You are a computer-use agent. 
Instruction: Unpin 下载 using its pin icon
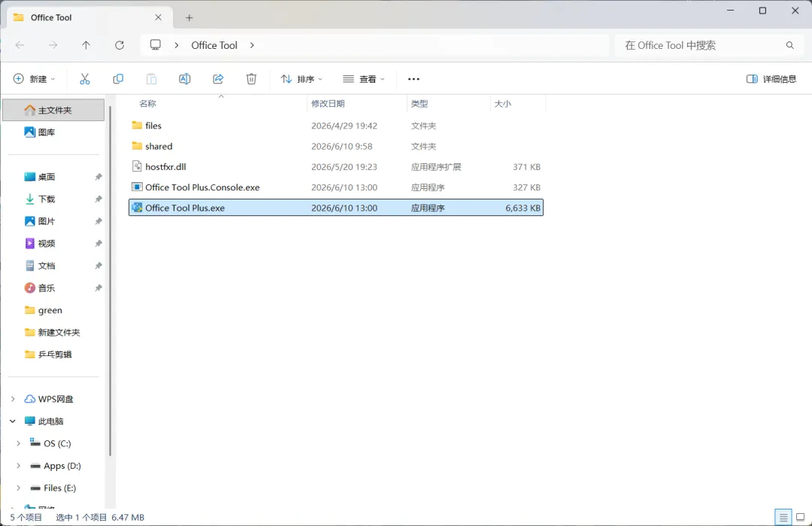click(98, 199)
